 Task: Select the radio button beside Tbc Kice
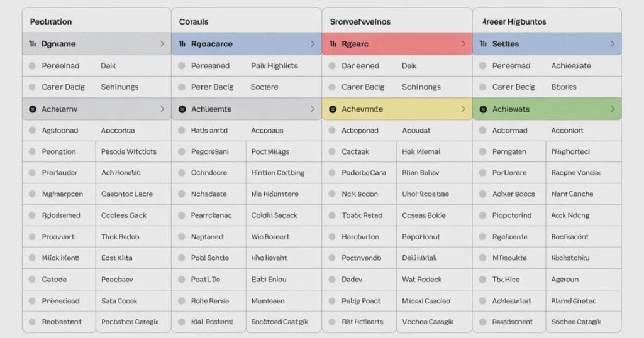pyautogui.click(x=482, y=280)
